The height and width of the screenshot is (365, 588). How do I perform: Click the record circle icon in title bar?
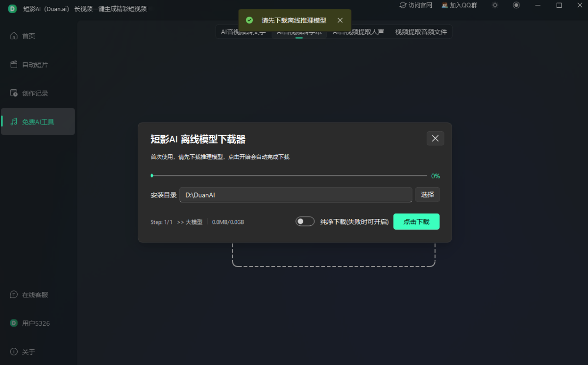point(516,5)
